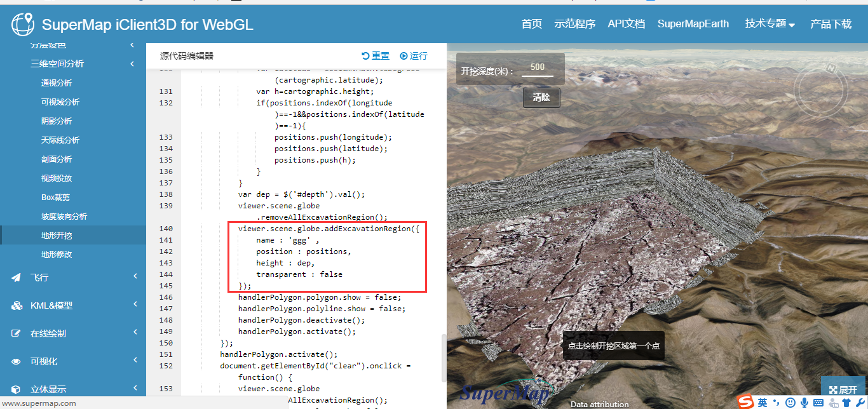Viewport: 868px width, 409px height.
Task: Click the code editor vertical scrollbar thumb
Action: pyautogui.click(x=444, y=358)
